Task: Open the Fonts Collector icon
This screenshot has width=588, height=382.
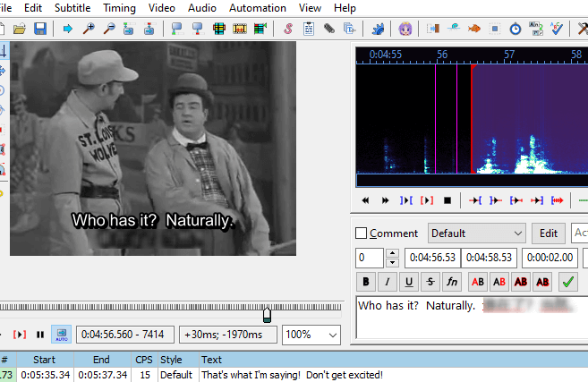Action: (x=350, y=29)
